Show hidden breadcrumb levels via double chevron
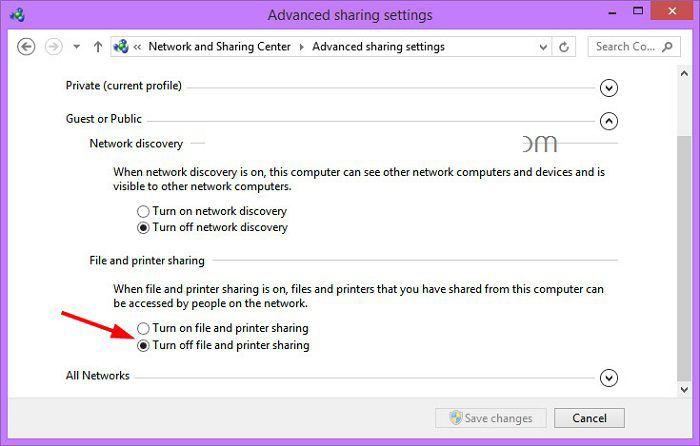 coord(138,47)
